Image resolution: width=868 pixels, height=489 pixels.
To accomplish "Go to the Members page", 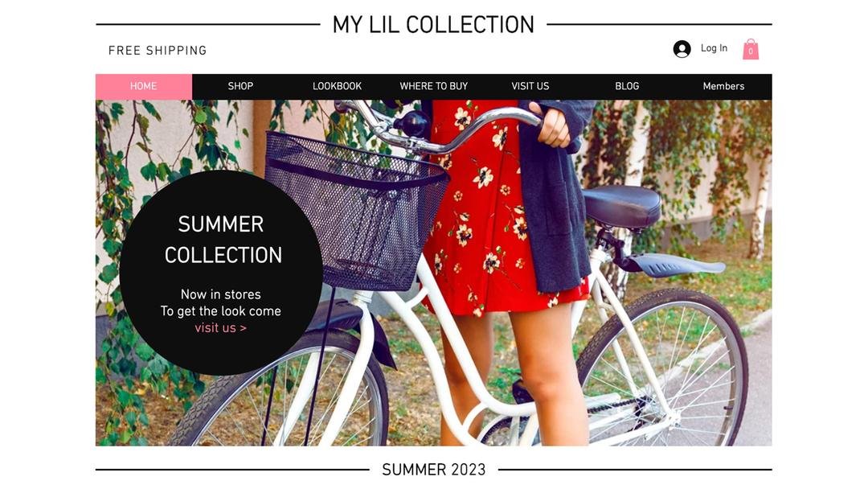I will 723,86.
